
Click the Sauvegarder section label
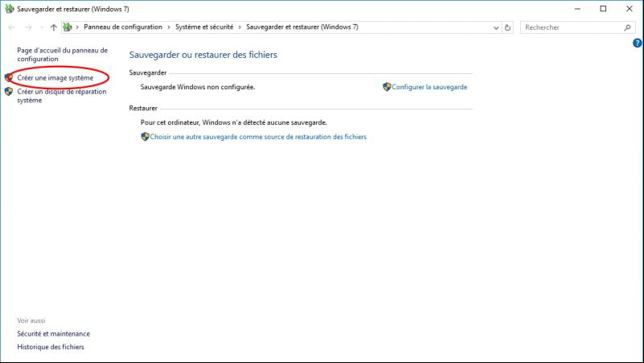click(147, 72)
